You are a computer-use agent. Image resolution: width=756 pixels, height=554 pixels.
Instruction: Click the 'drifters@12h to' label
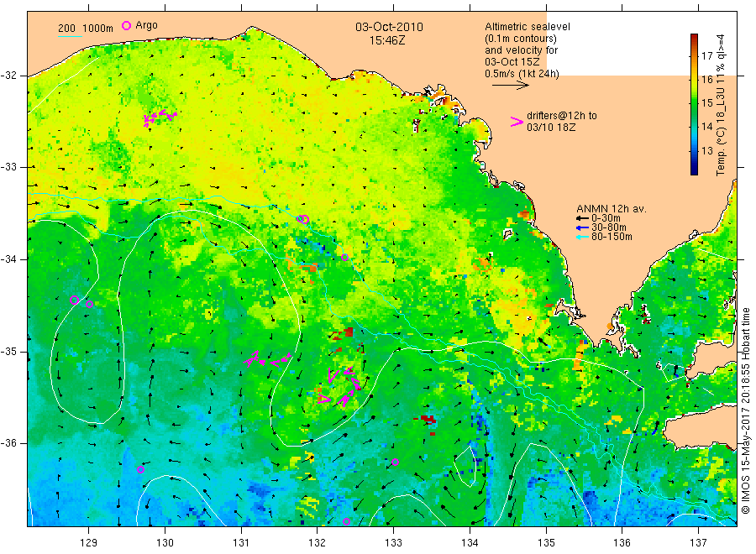click(x=562, y=116)
